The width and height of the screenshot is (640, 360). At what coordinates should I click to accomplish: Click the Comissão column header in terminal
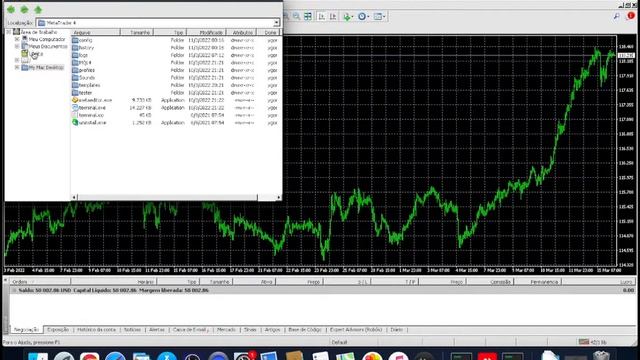click(491, 282)
